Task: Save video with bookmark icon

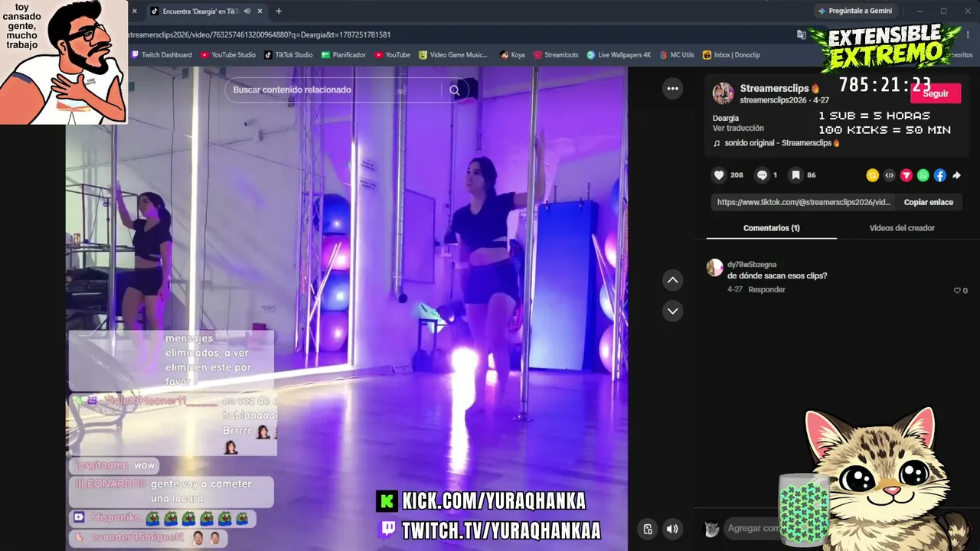Action: pyautogui.click(x=795, y=175)
